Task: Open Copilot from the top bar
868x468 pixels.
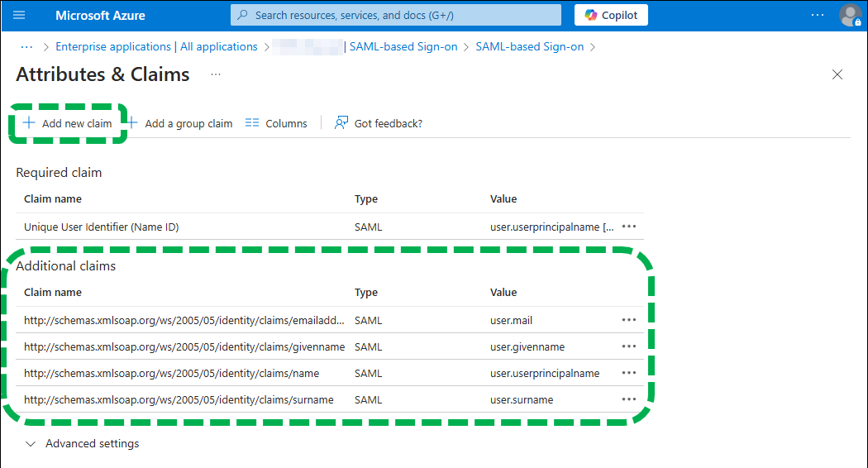Action: 611,15
